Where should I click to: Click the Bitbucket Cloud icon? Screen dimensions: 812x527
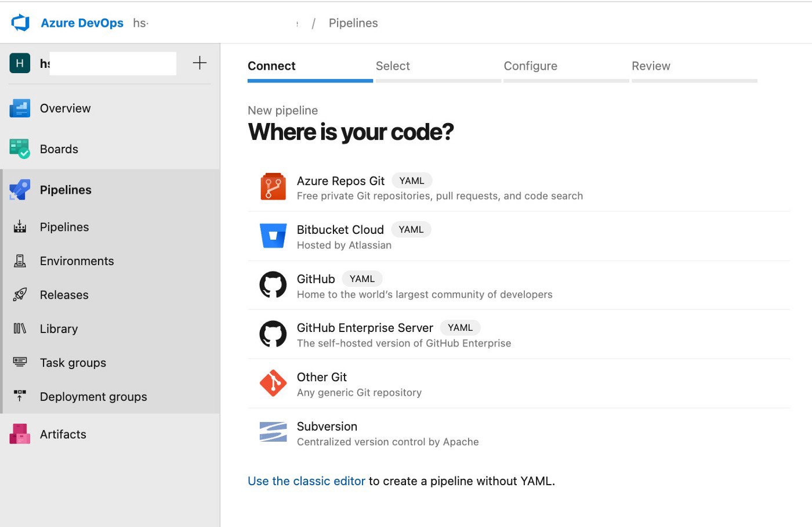click(x=273, y=235)
